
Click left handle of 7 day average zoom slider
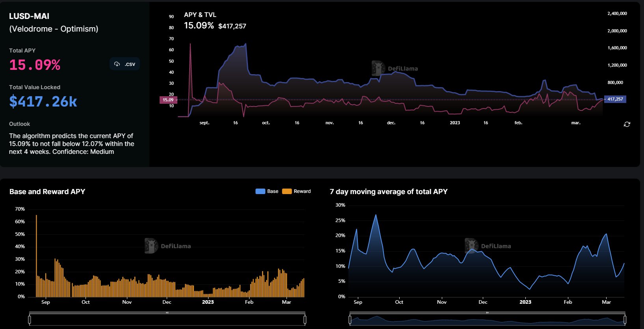pyautogui.click(x=350, y=320)
